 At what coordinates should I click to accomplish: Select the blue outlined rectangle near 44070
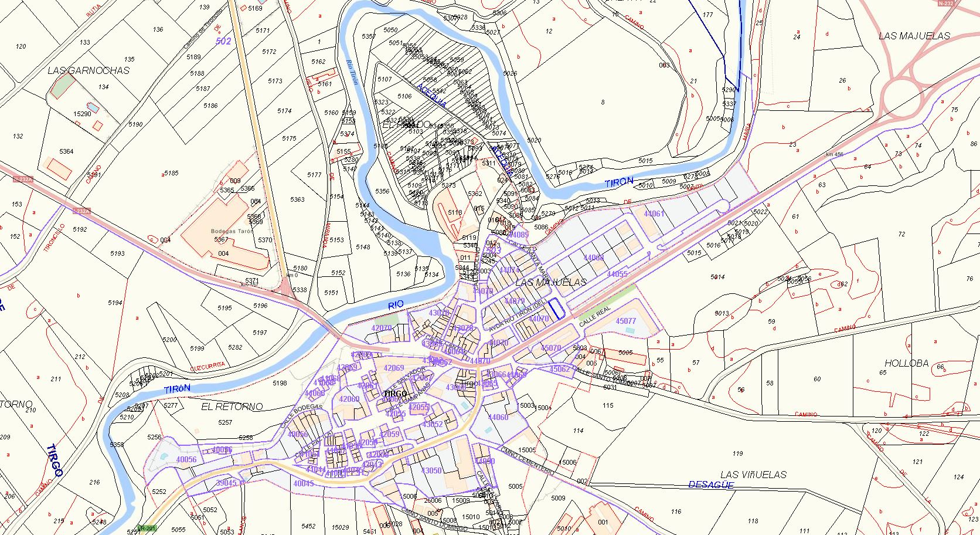(557, 309)
